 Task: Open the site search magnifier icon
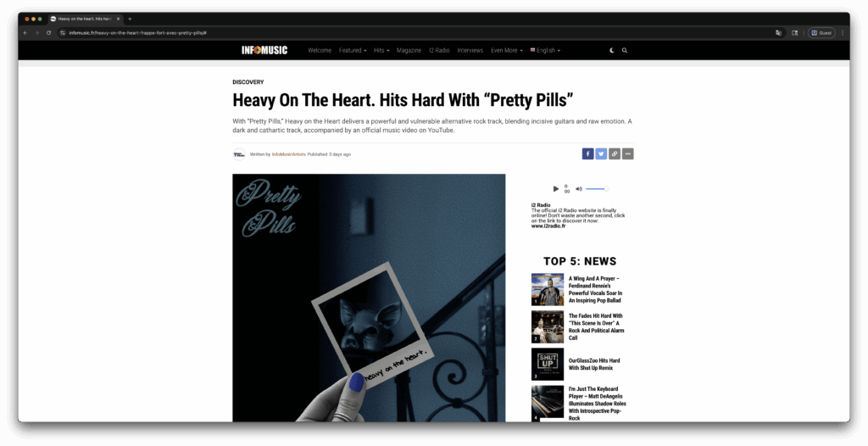(x=625, y=50)
